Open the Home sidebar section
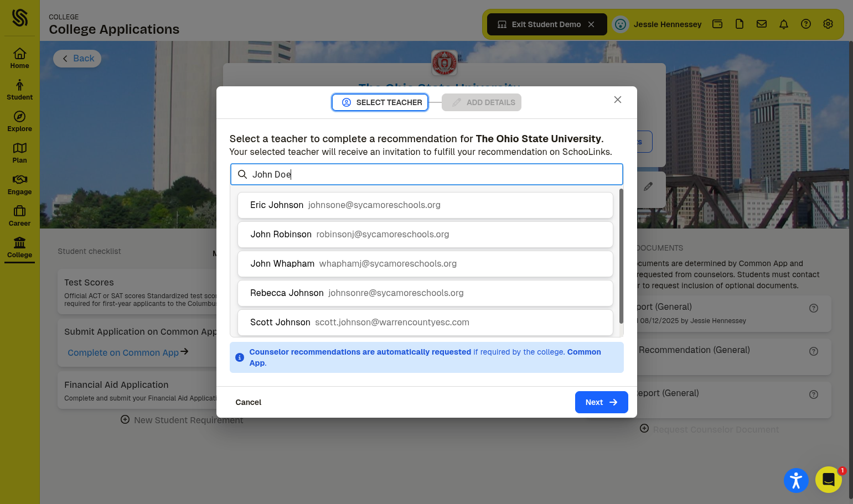853x504 pixels. click(x=19, y=58)
